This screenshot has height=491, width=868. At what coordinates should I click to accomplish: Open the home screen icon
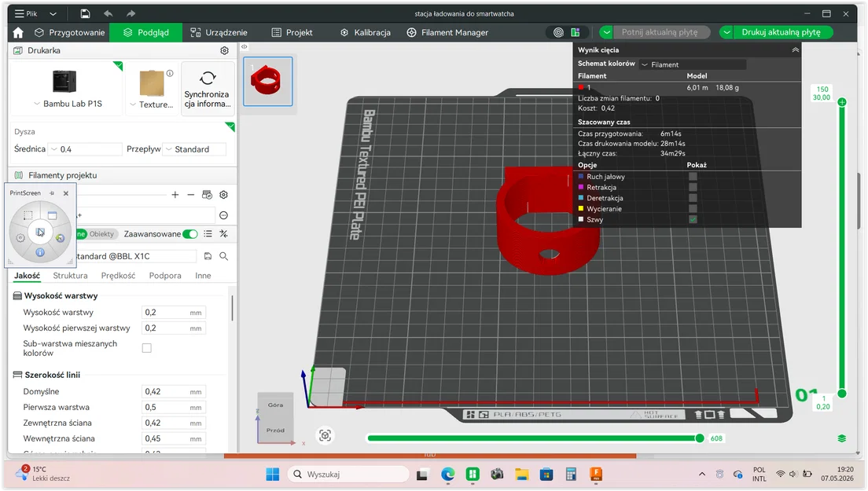click(18, 33)
